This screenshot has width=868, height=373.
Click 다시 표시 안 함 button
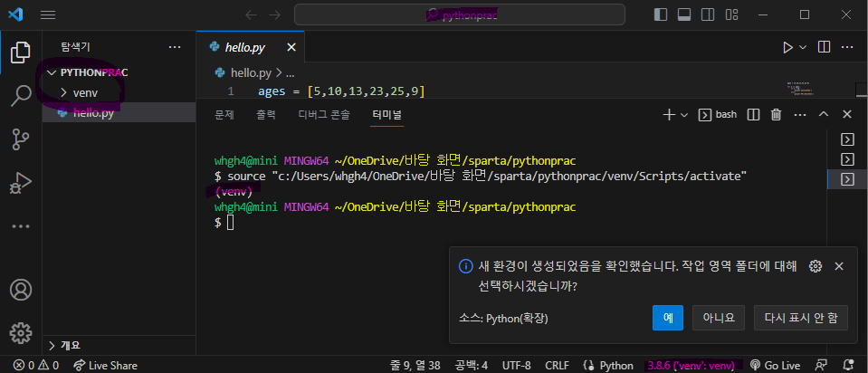click(x=801, y=318)
